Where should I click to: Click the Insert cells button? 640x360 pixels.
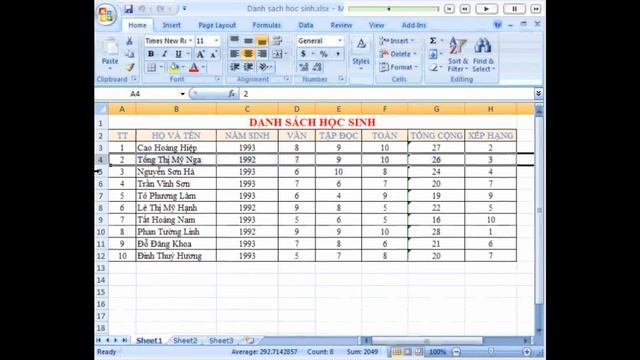pyautogui.click(x=396, y=41)
